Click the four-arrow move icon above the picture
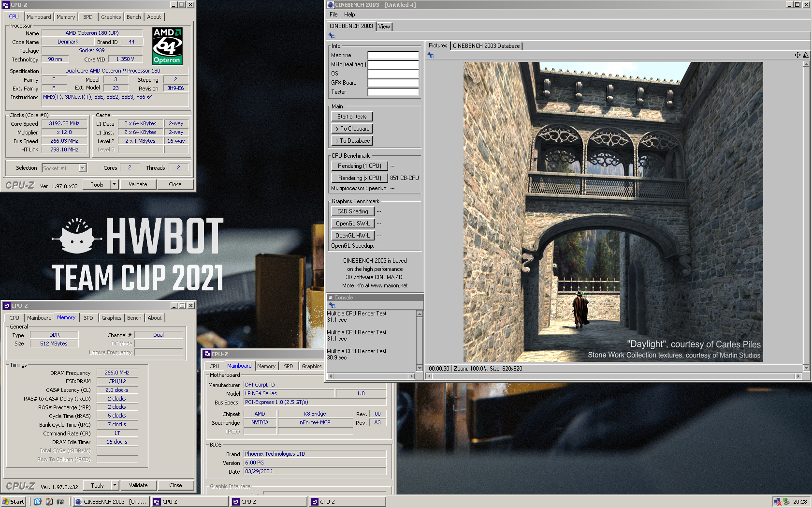 pos(797,55)
